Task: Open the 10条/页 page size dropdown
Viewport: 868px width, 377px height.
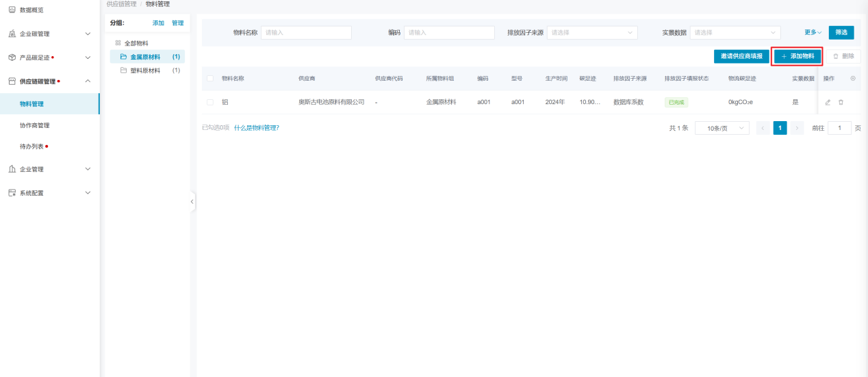Action: click(x=722, y=128)
